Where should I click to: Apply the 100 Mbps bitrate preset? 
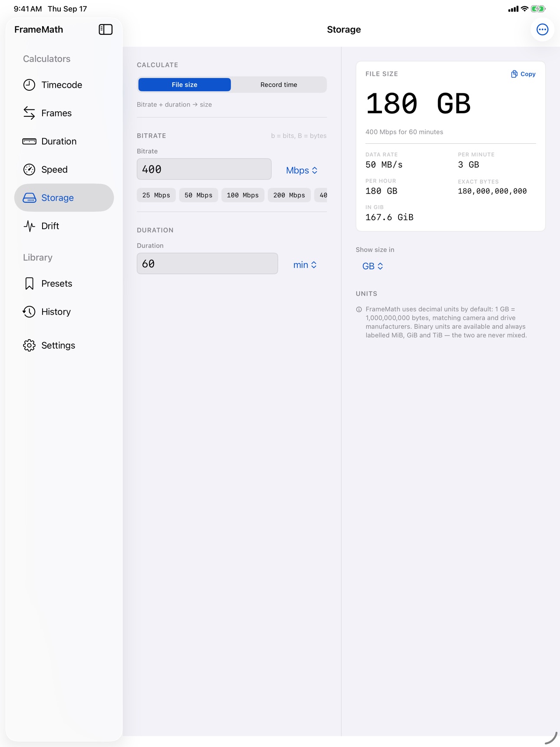(243, 195)
